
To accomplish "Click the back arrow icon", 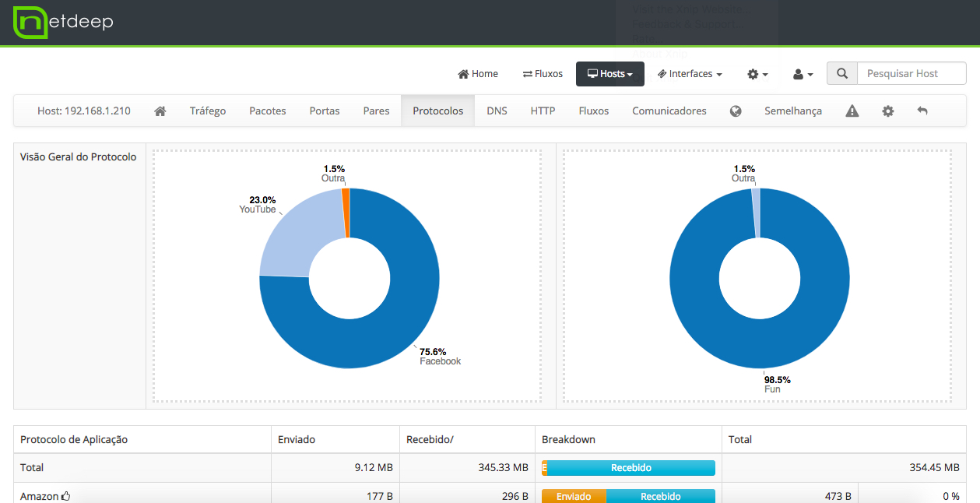I will [x=922, y=111].
